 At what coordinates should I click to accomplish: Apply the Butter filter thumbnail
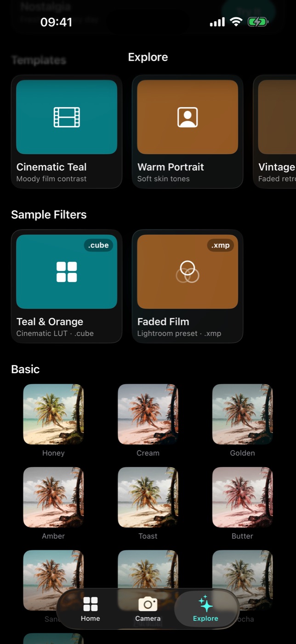(x=242, y=497)
